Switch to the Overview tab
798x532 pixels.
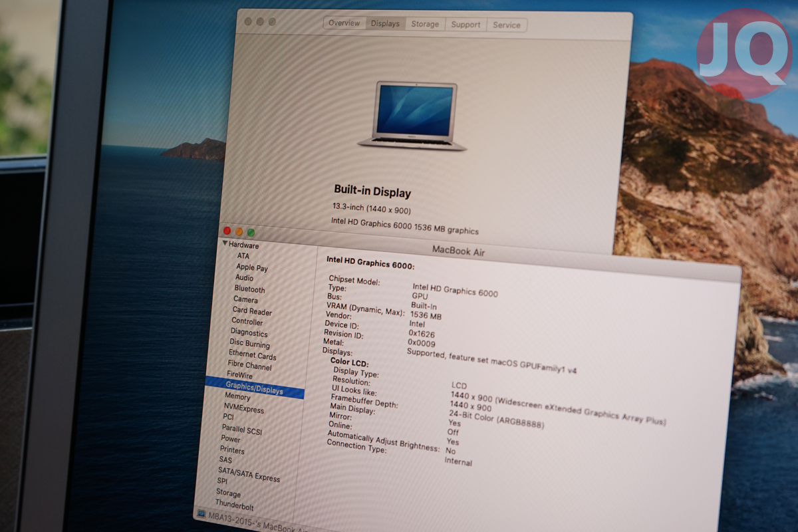click(344, 23)
